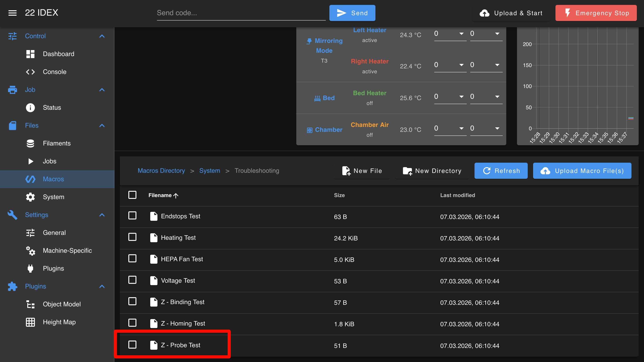The height and width of the screenshot is (362, 644).
Task: Click the New Directory button
Action: 432,171
